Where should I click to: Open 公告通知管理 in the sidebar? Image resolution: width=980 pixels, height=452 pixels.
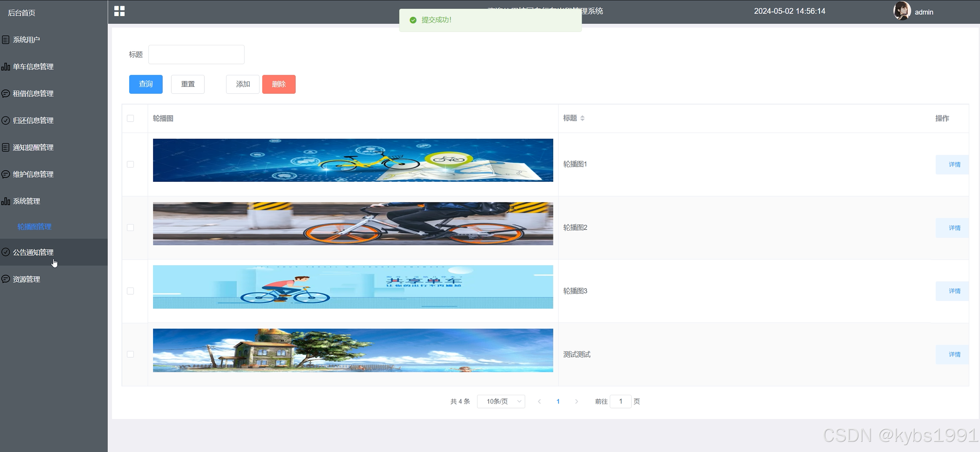tap(33, 252)
